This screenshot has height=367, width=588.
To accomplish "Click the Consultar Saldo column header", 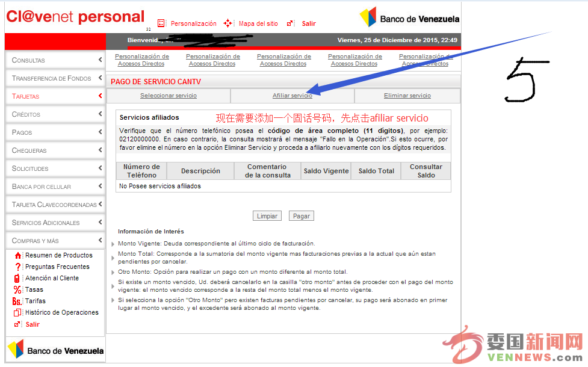I will tap(426, 171).
